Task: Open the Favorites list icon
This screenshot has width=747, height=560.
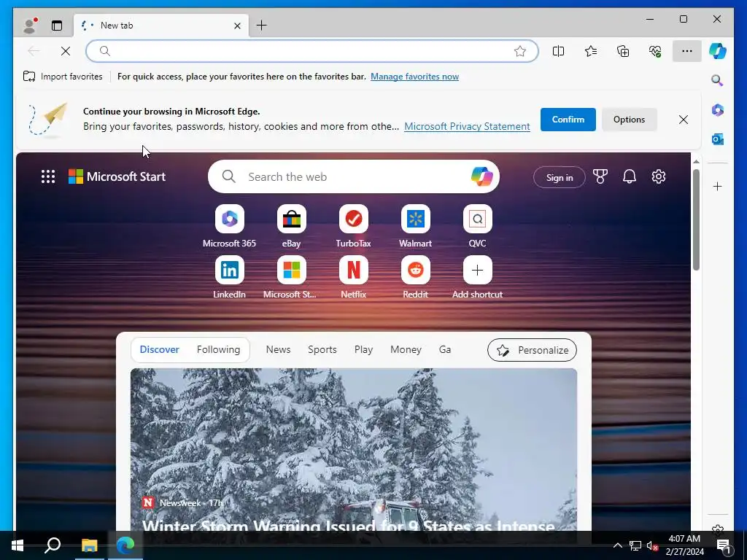Action: (591, 51)
